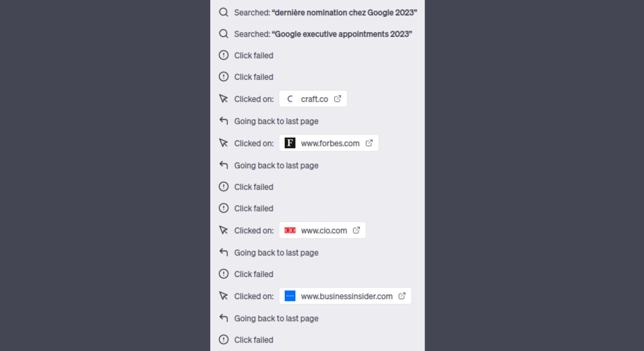Click external-link icon beside www.businessinsider.com
The image size is (644, 351).
coord(402,296)
